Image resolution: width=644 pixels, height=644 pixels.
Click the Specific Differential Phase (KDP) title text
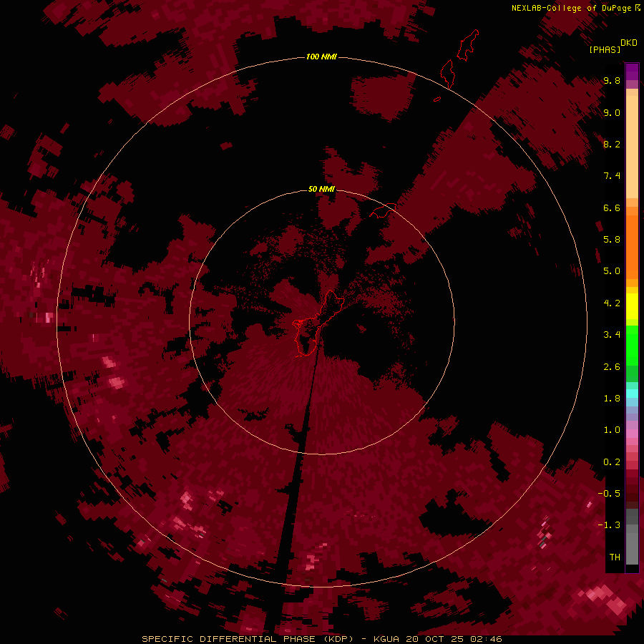[x=248, y=639]
